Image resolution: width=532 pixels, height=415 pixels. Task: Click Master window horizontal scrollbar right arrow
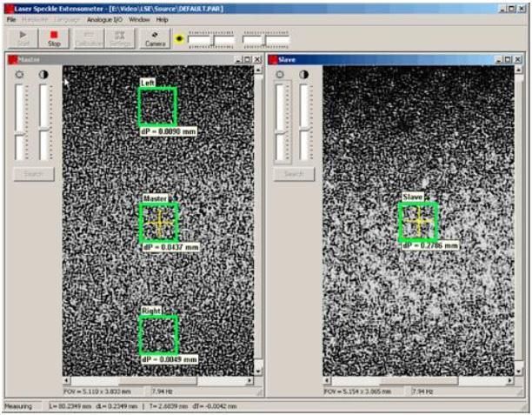(250, 381)
